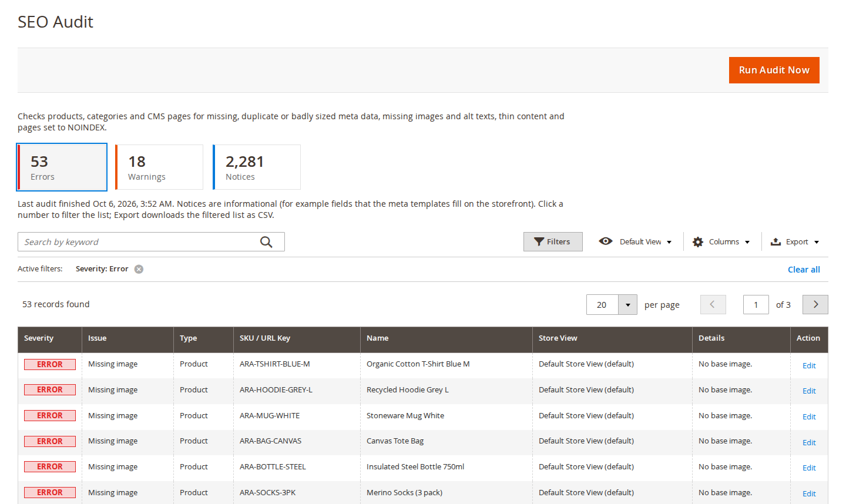Click the SEO Audit page title

pyautogui.click(x=55, y=22)
